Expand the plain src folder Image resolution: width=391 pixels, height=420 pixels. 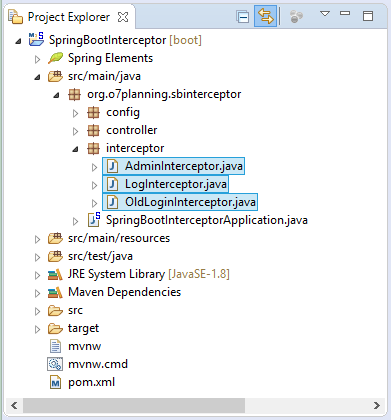click(x=37, y=311)
